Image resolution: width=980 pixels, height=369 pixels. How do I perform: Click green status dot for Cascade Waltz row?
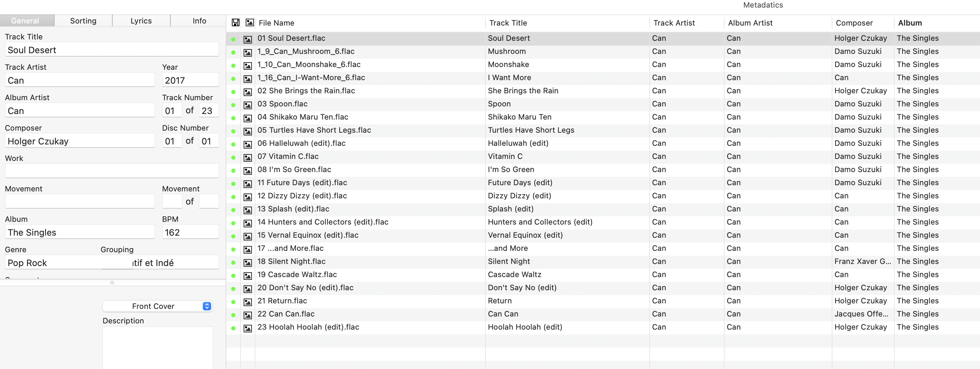click(x=233, y=275)
